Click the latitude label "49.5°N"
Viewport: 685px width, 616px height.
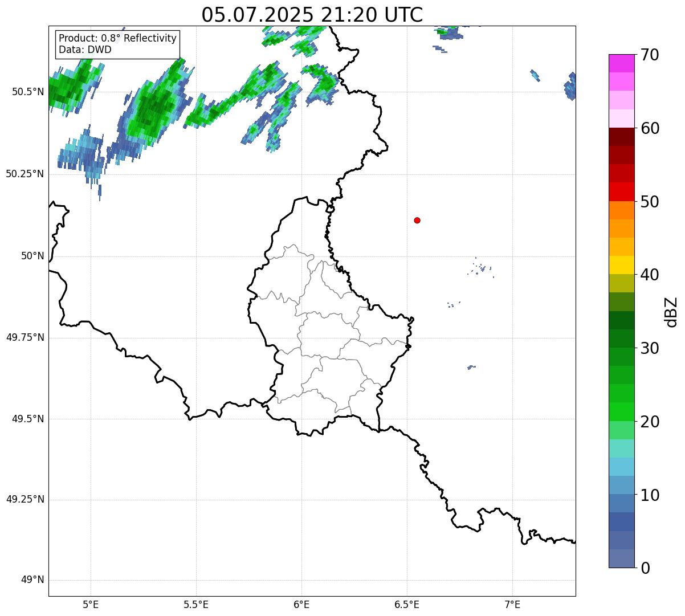(x=28, y=419)
